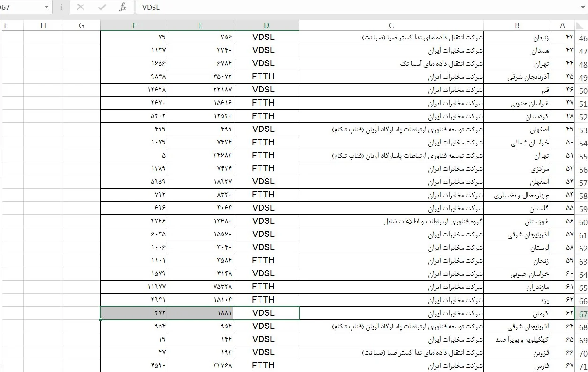Viewport: 588px width, 372px height.
Task: Click the Insert Function fx icon
Action: 122,7
